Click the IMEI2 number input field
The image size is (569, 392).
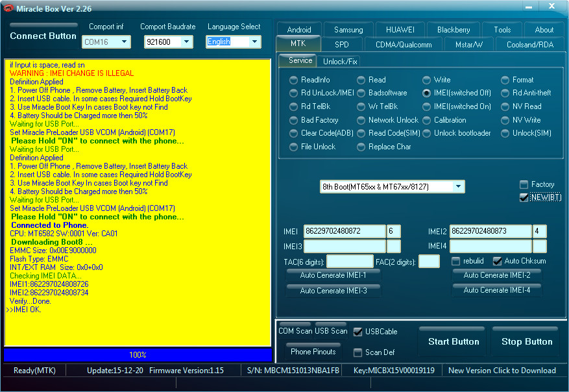pos(490,231)
